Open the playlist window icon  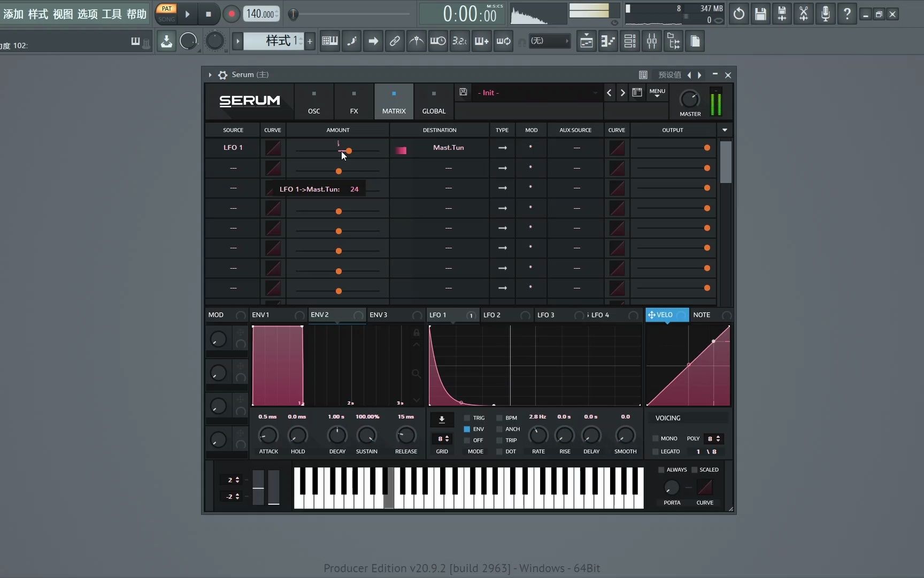click(x=587, y=41)
